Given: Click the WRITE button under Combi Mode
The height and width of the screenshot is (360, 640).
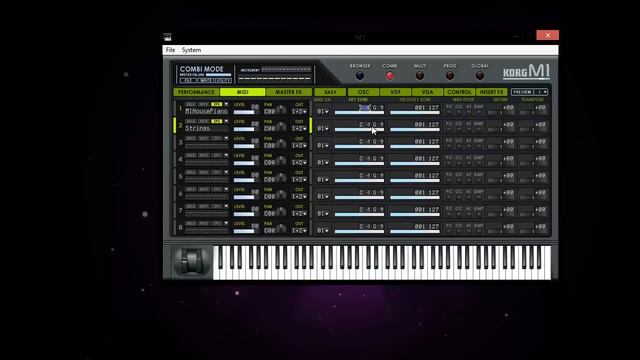Looking at the screenshot, I should 206,81.
